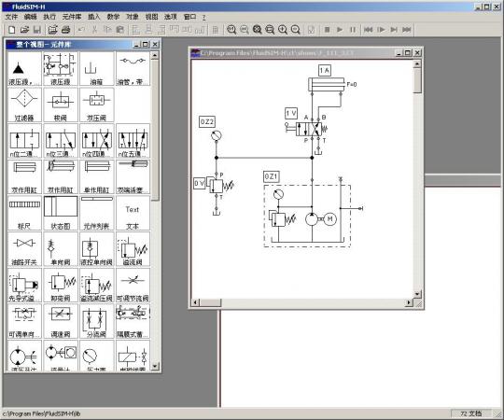Click the New file toolbar icon

[11, 30]
